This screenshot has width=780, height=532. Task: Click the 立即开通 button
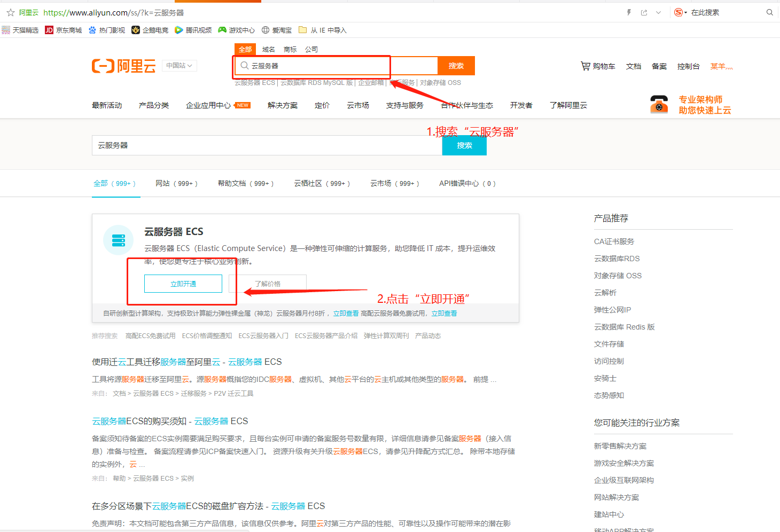[183, 284]
